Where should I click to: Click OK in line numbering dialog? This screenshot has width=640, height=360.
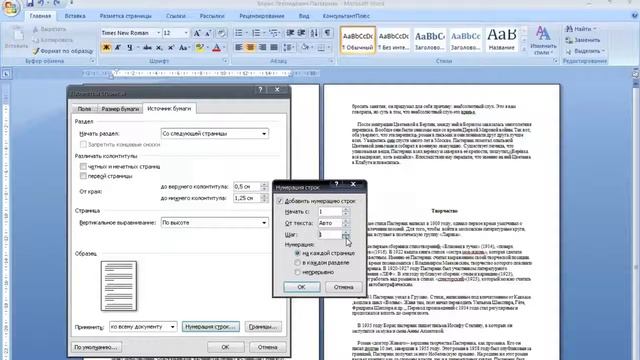coord(302,287)
